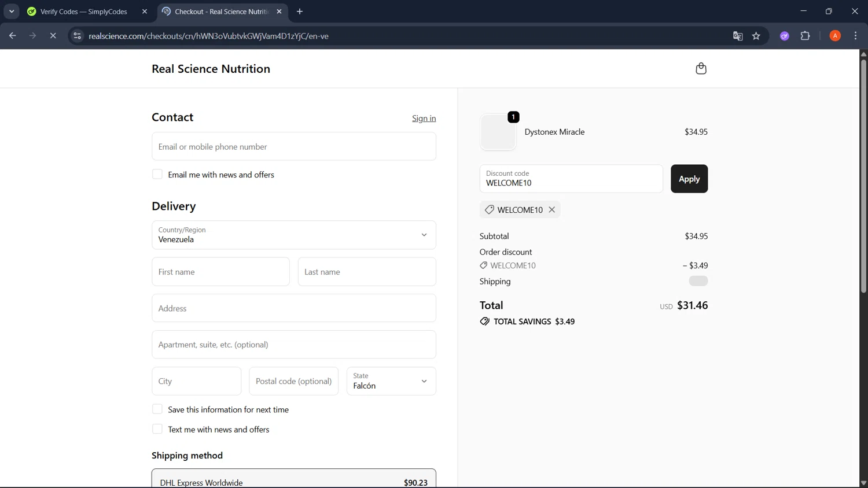Screen dimensions: 868x488
Task: Open Chrome three-dot menu
Action: tap(855, 36)
